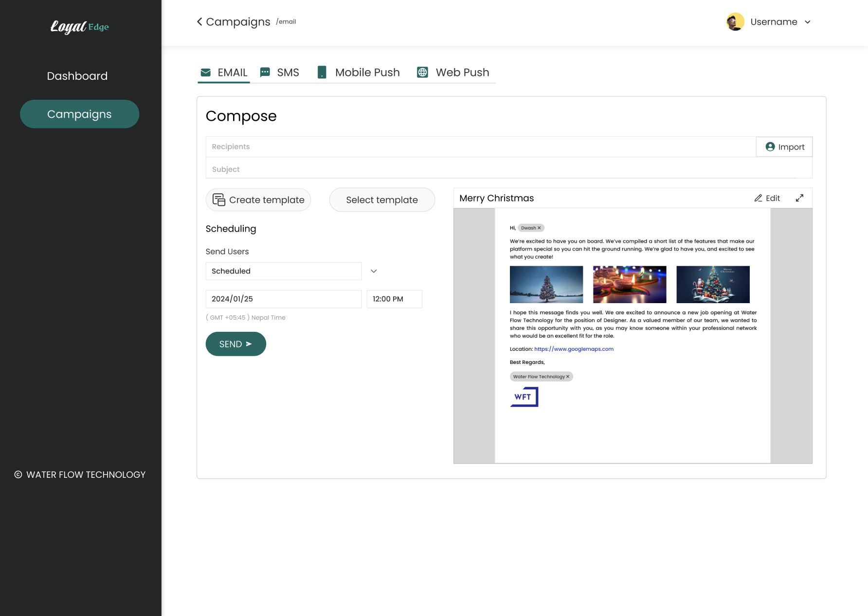The image size is (868, 616).
Task: Open the user avatar picture
Action: pyautogui.click(x=735, y=22)
